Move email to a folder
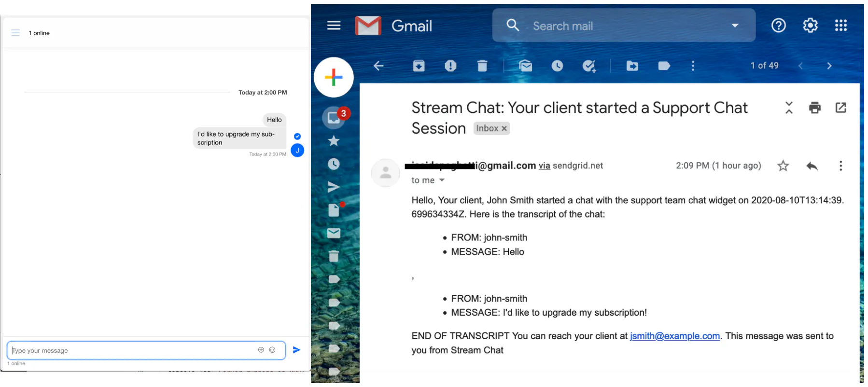The image size is (868, 387). click(632, 66)
